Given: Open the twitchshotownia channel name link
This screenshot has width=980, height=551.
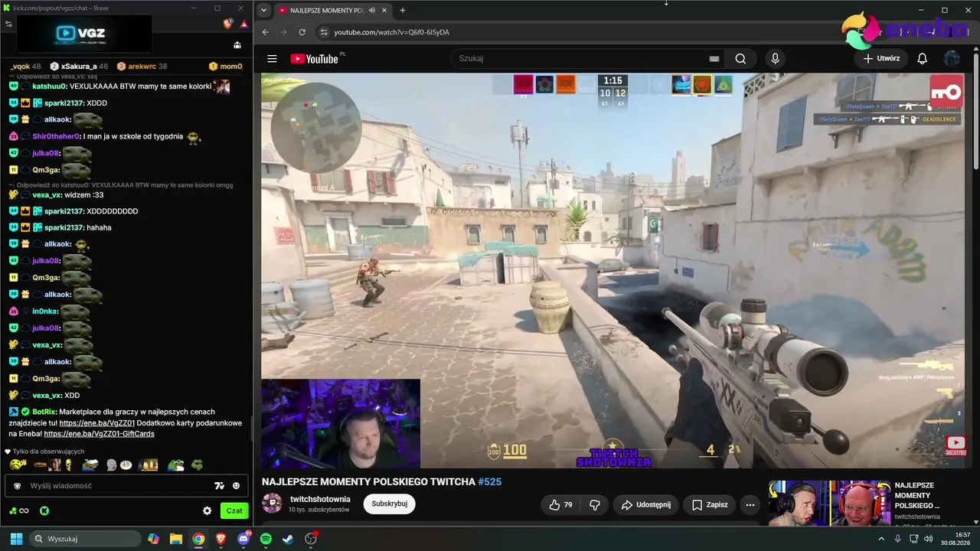Looking at the screenshot, I should click(320, 499).
